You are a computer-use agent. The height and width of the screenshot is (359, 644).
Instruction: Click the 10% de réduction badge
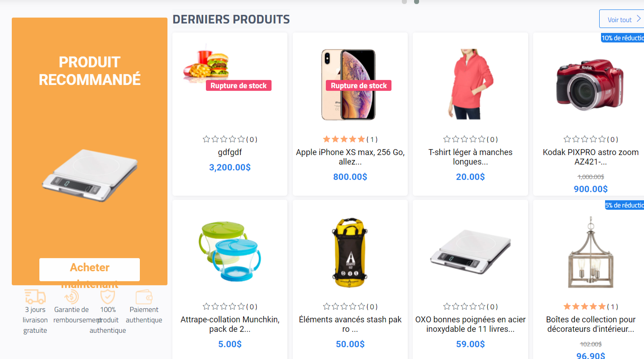[x=622, y=38]
